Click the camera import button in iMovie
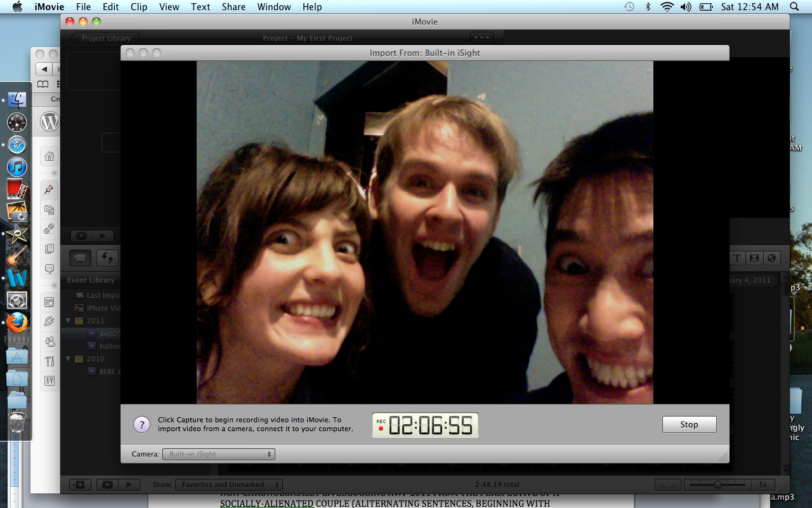The width and height of the screenshot is (812, 508). [x=80, y=258]
